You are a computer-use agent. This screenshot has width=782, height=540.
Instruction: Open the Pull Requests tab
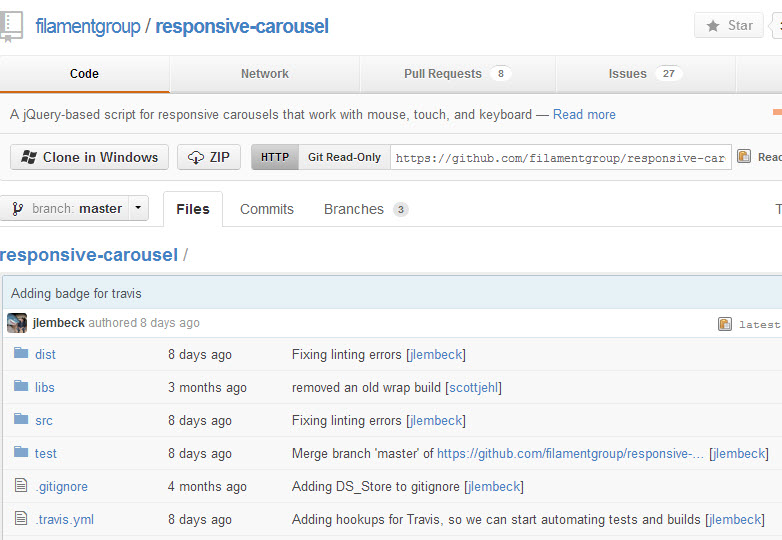457,74
